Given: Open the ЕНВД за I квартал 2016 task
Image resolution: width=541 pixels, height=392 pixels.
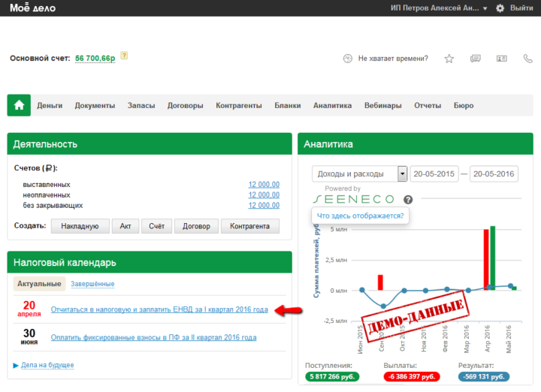Looking at the screenshot, I should (x=159, y=309).
